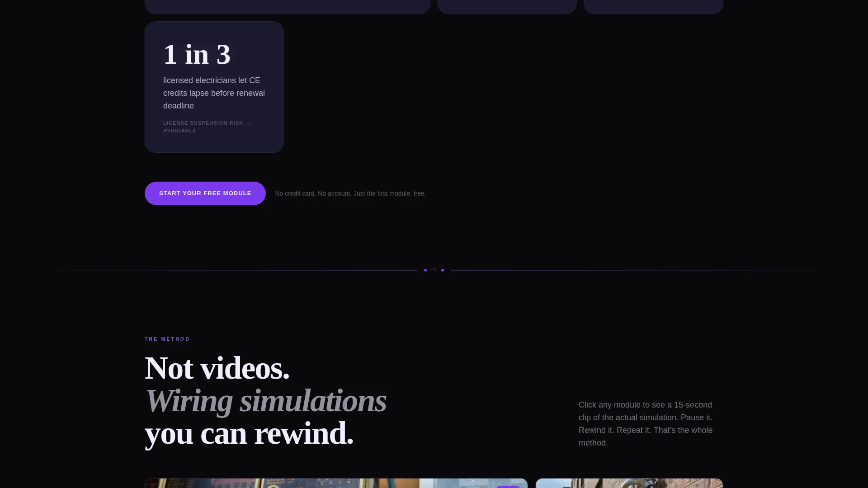The width and height of the screenshot is (868, 488).
Task: Click the left purple dot on section divider
Action: 425,270
